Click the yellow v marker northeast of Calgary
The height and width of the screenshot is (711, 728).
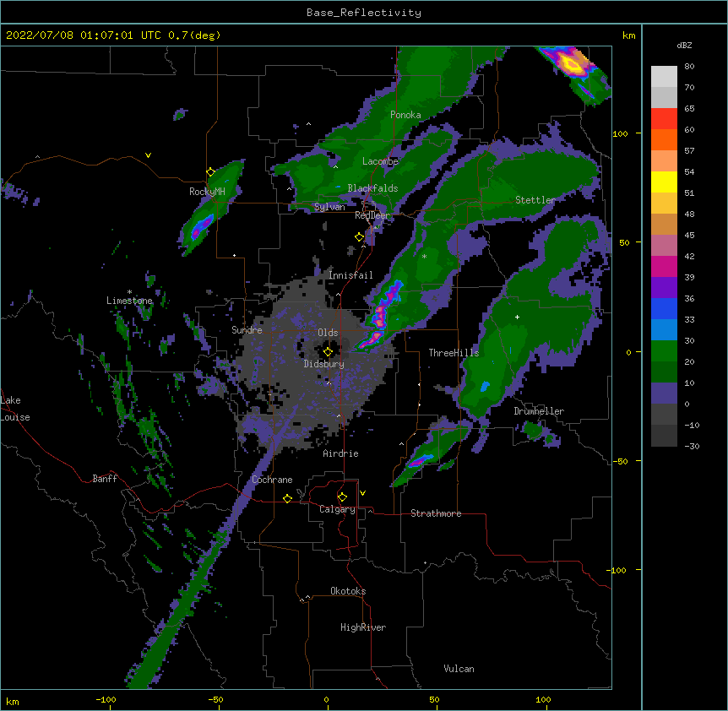(x=362, y=493)
